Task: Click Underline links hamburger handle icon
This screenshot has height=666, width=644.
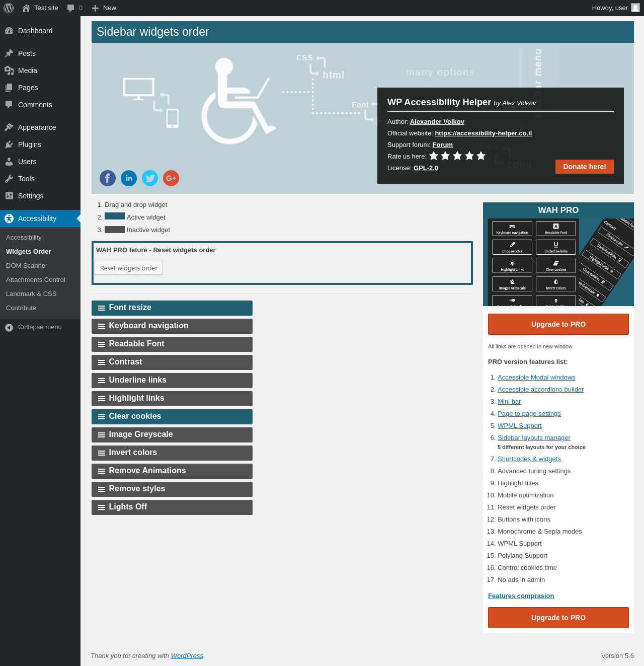Action: [102, 381]
